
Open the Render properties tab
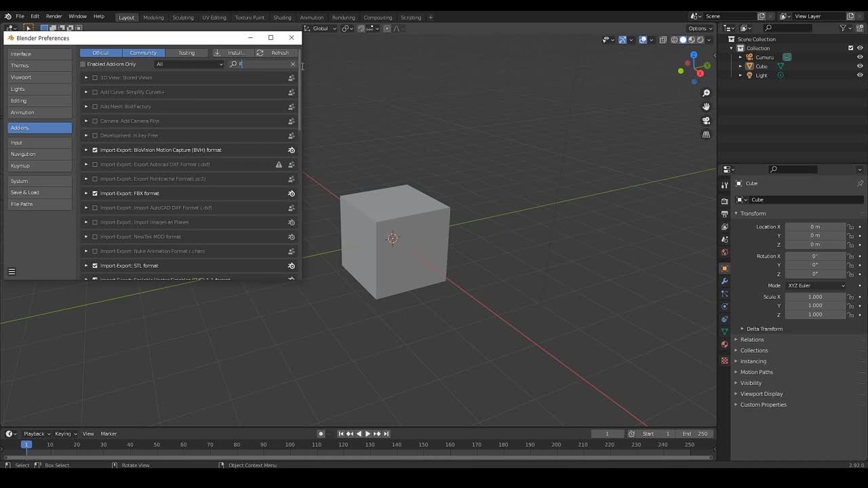pyautogui.click(x=724, y=201)
